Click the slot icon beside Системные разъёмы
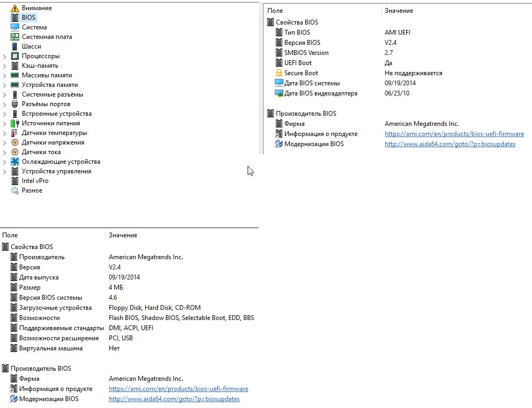 tap(14, 94)
